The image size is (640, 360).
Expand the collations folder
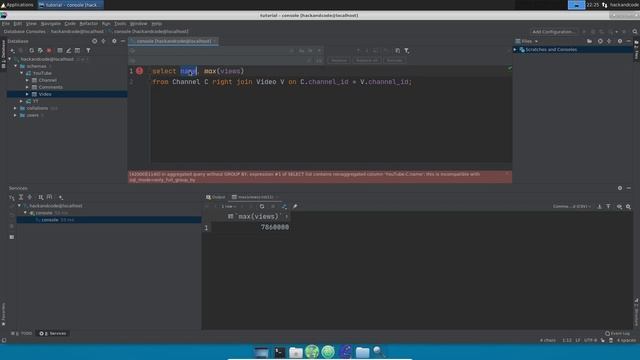pos(16,108)
